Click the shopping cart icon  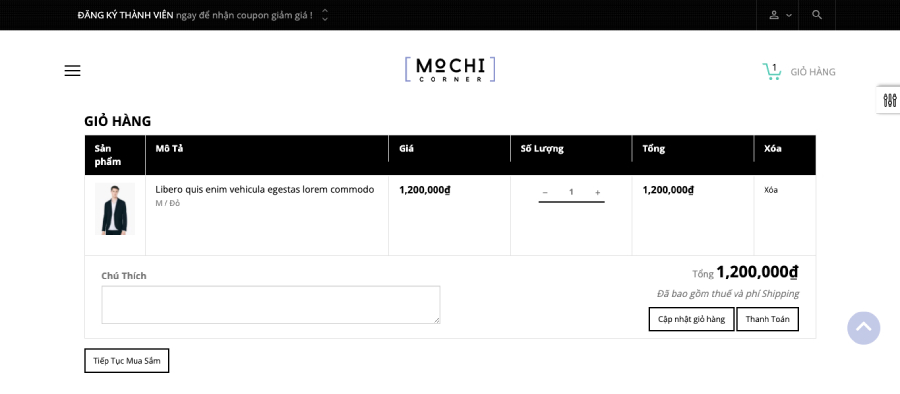[x=771, y=72]
